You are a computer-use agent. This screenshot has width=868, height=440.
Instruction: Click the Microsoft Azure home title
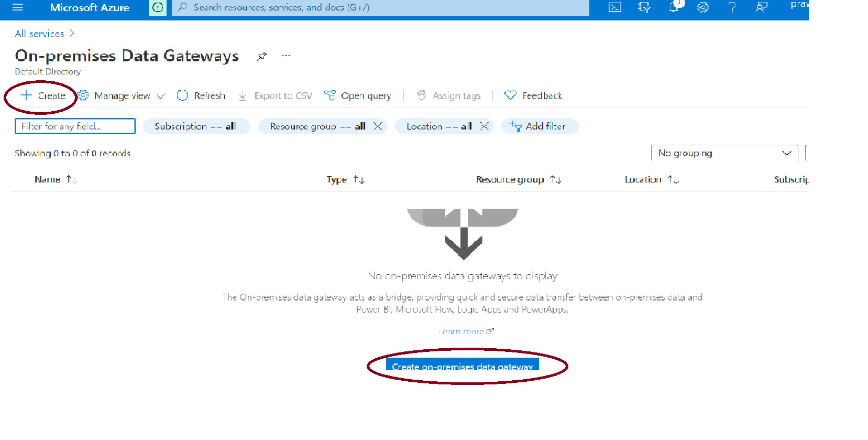[x=90, y=7]
